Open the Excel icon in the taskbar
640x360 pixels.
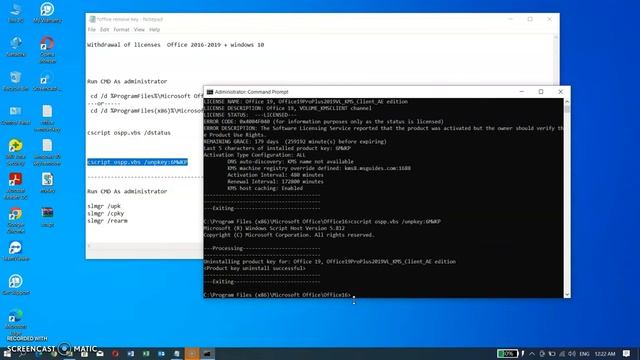146,353
